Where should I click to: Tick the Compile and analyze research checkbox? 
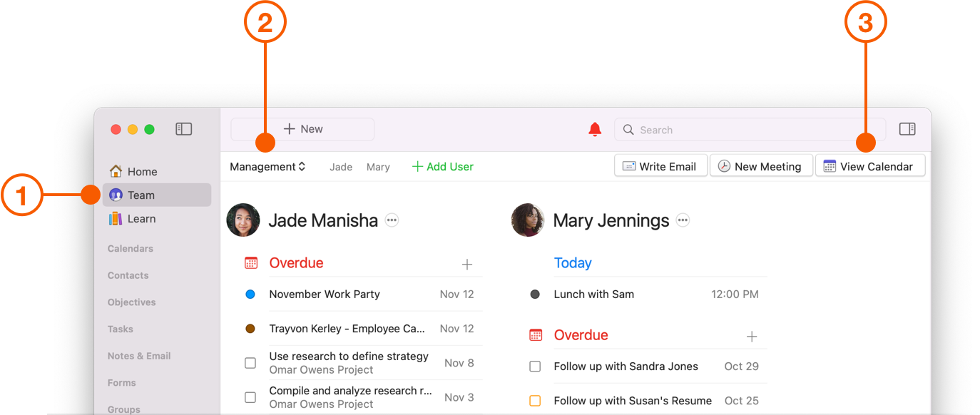pyautogui.click(x=250, y=397)
